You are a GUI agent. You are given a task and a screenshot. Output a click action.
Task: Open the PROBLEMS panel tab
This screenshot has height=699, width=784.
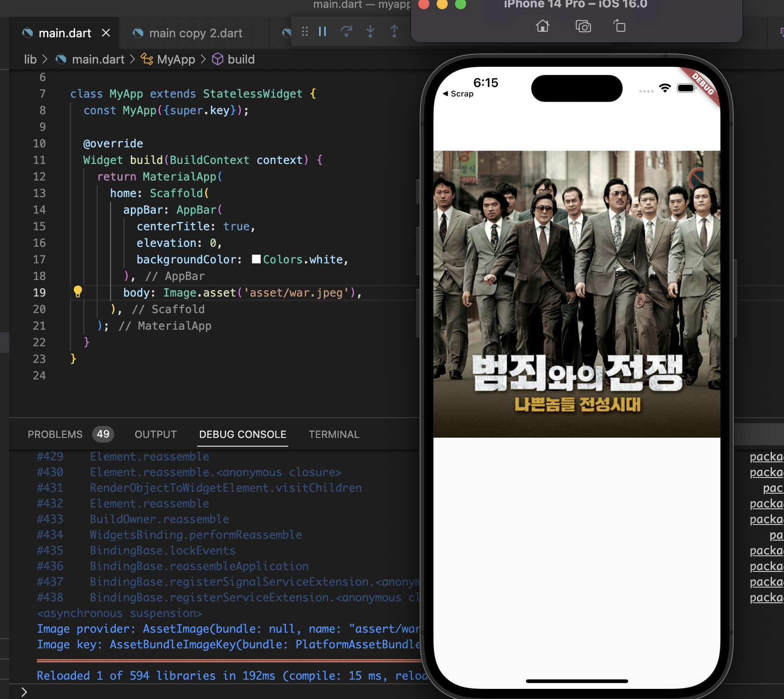pos(55,434)
